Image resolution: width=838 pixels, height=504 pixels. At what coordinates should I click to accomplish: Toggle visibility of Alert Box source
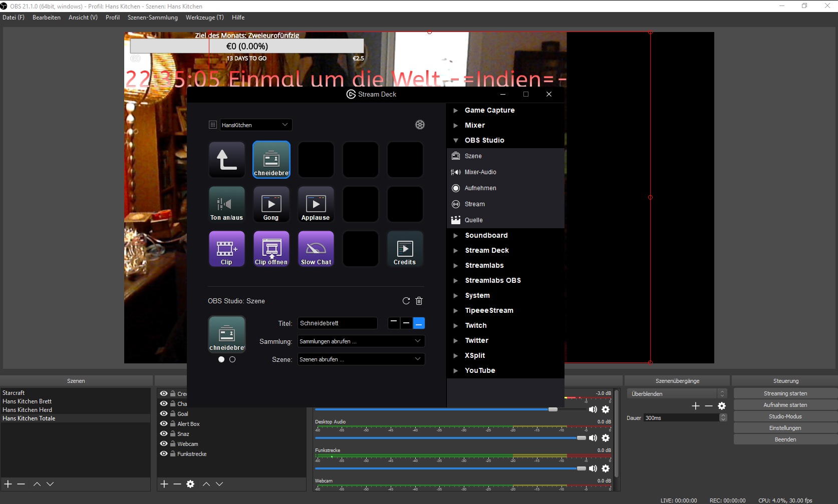point(163,423)
